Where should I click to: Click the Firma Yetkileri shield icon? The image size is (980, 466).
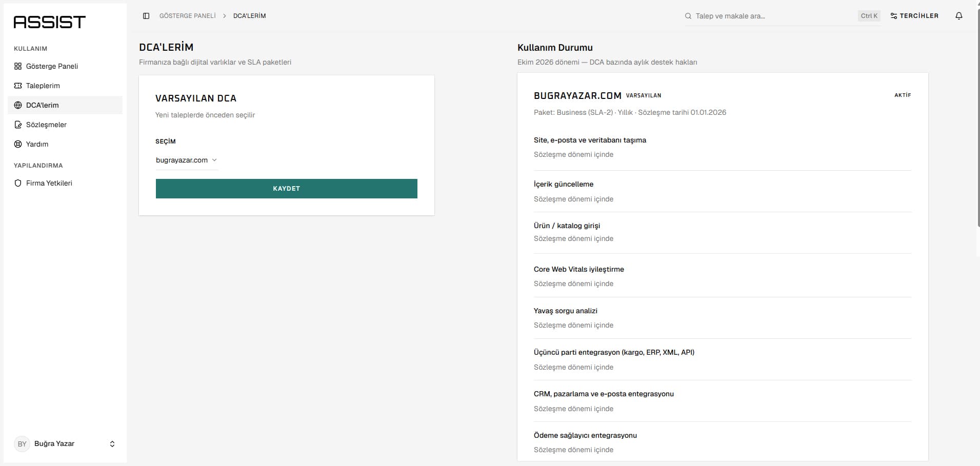(18, 183)
